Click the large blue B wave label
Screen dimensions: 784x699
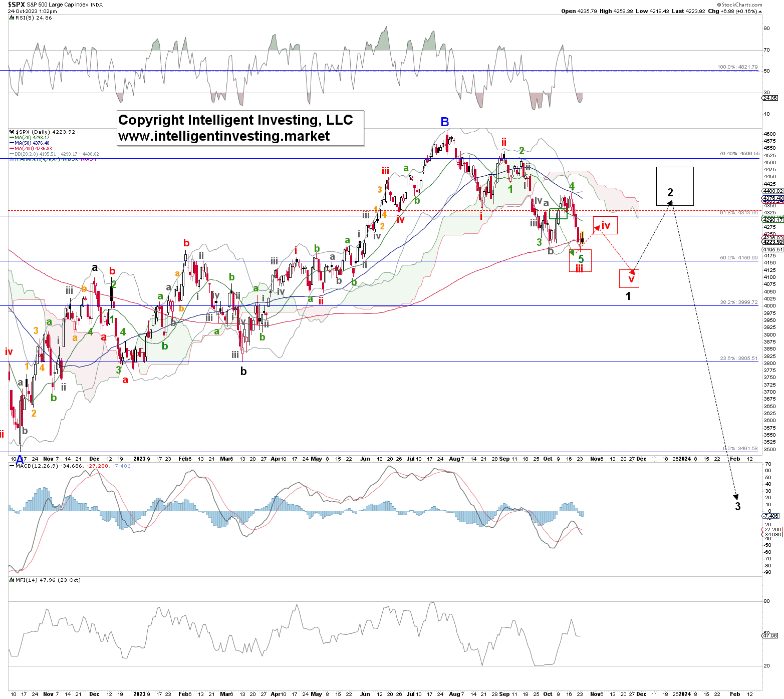445,122
